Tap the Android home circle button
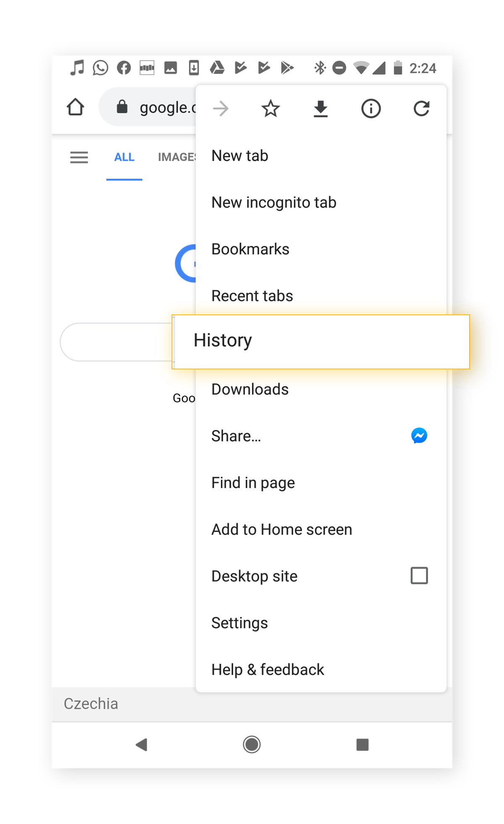Viewport: 504px width, 824px height. 252,745
